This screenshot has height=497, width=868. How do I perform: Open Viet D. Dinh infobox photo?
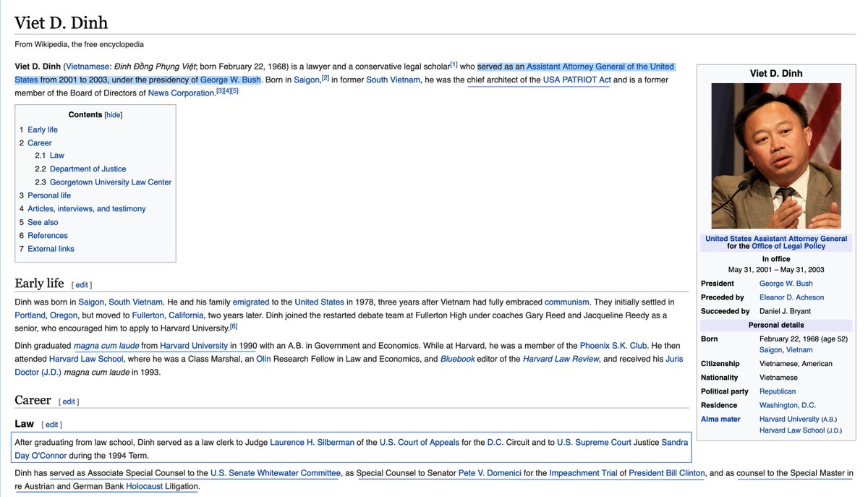click(776, 156)
